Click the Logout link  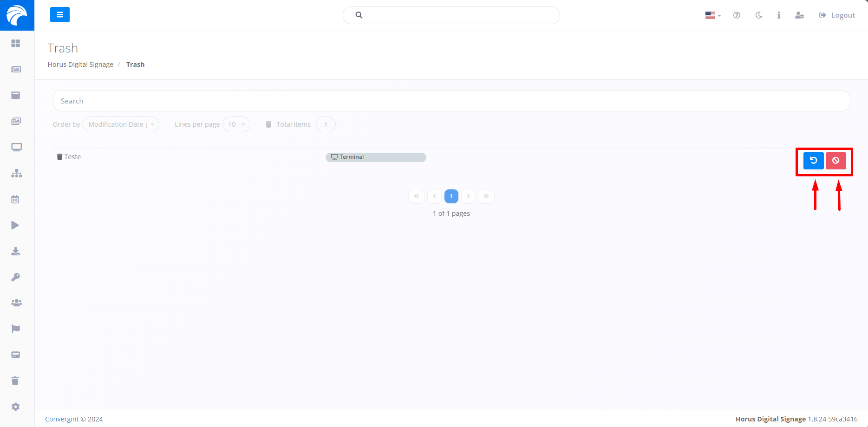click(837, 15)
